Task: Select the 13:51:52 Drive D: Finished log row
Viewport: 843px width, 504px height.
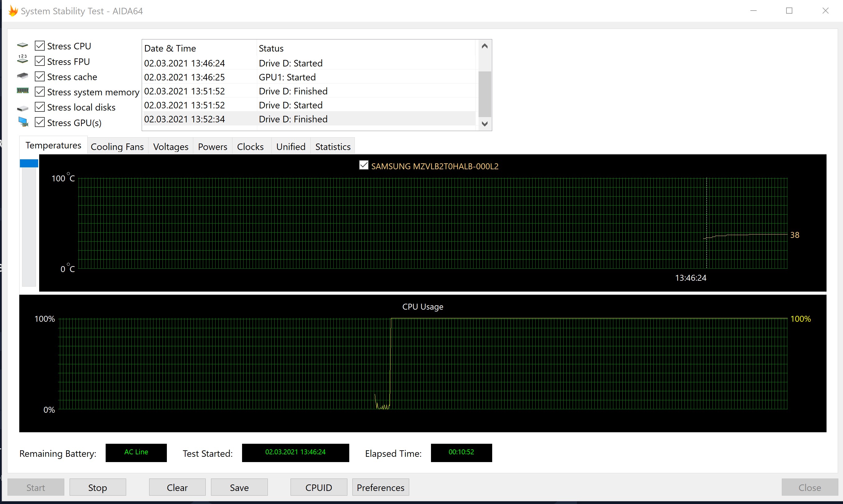Action: tap(309, 91)
